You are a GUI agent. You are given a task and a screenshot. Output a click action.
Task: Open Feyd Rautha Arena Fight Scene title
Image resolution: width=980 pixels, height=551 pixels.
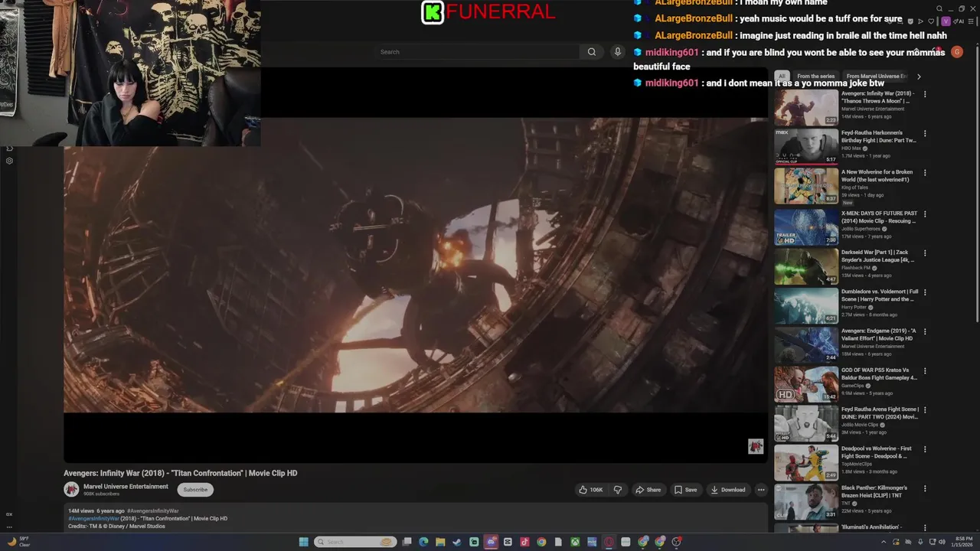(880, 413)
